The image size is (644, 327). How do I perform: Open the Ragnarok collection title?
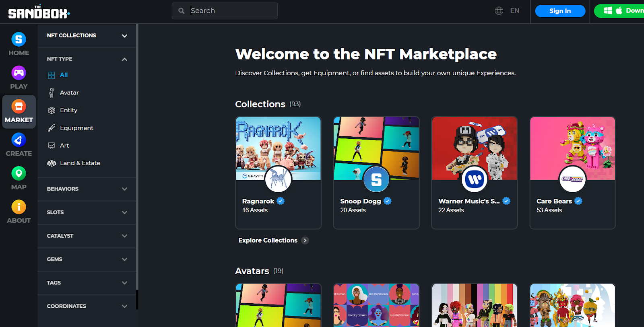point(258,201)
